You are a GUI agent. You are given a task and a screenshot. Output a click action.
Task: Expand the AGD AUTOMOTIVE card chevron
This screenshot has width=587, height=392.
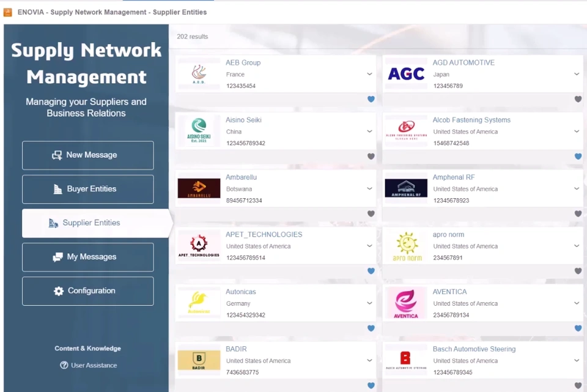[577, 74]
